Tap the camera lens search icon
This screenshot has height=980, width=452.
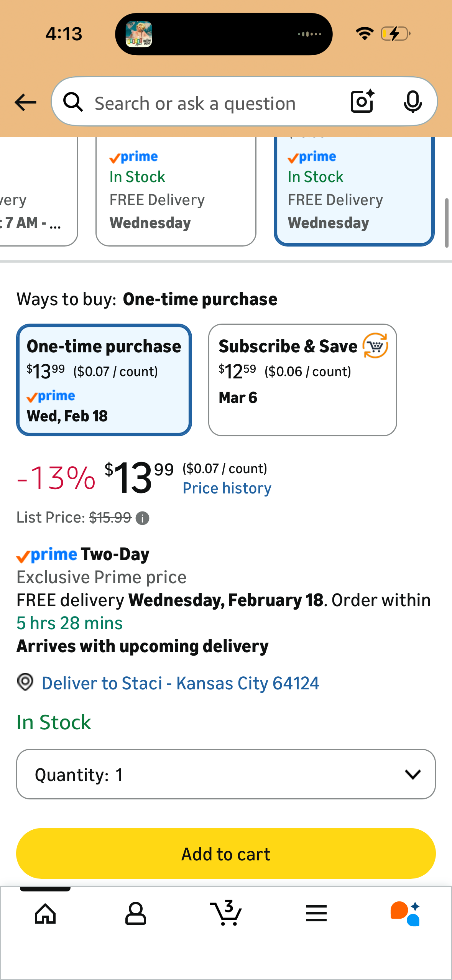(362, 102)
